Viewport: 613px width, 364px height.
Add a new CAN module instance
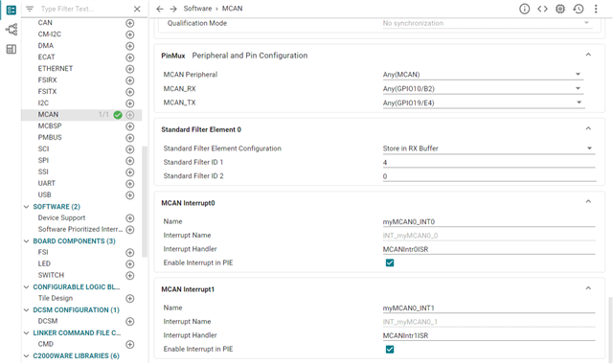(x=130, y=23)
